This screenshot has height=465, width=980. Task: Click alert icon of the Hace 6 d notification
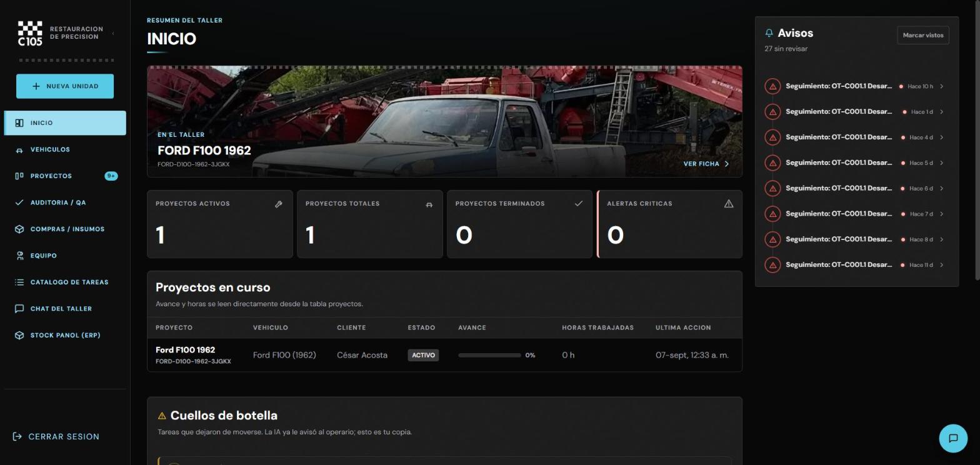772,189
